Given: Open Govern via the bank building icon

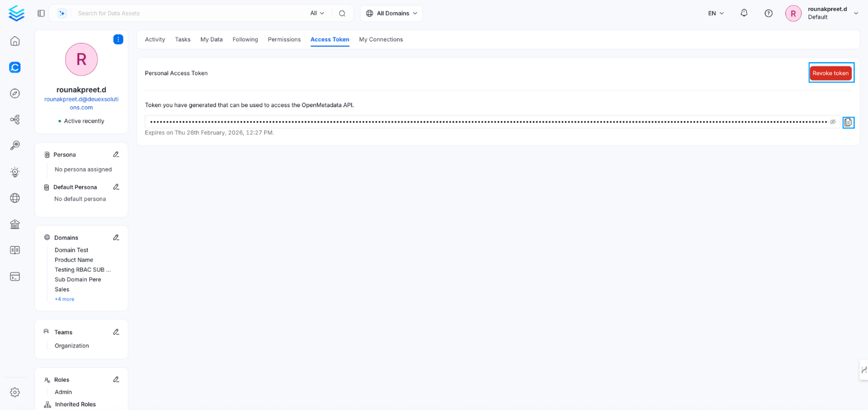Looking at the screenshot, I should coord(15,224).
